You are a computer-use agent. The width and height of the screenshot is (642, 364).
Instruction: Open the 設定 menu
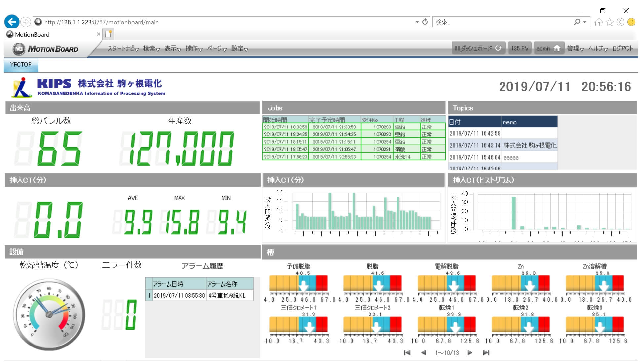click(x=239, y=49)
